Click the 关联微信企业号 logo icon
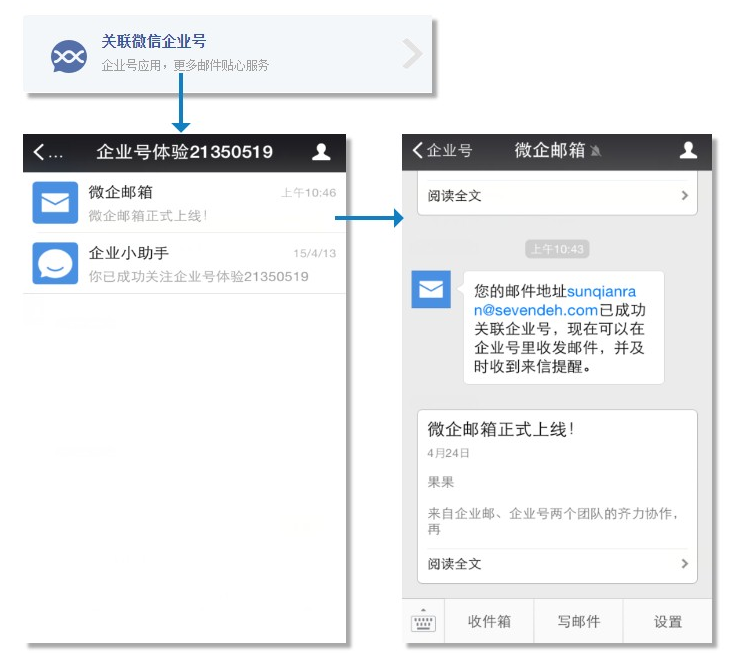737x667 pixels. coord(68,56)
